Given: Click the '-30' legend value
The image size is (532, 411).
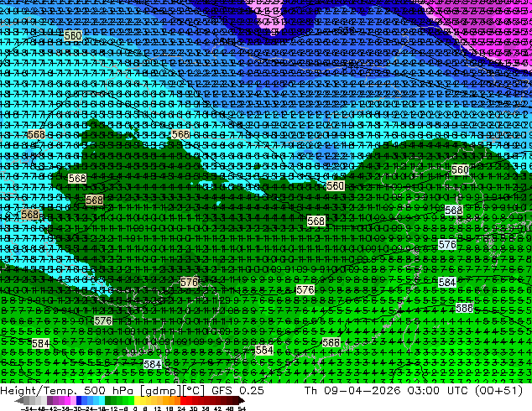Looking at the screenshot, I should pyautogui.click(x=76, y=408).
